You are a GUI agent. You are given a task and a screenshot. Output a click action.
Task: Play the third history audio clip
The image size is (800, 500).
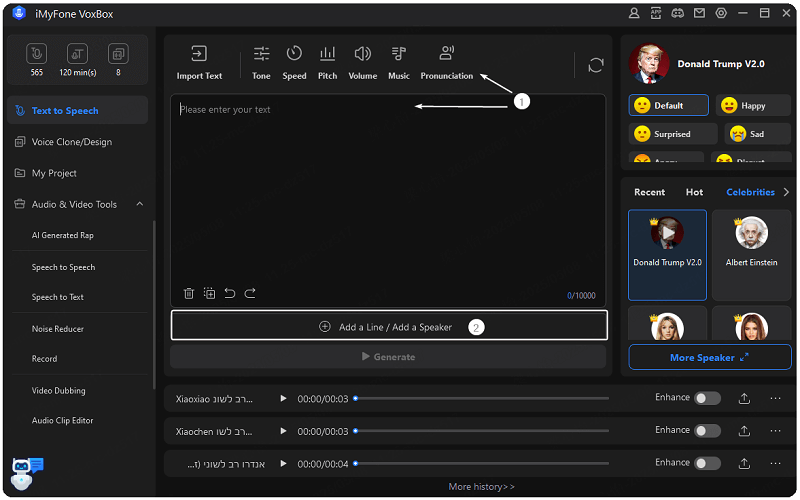coord(283,464)
